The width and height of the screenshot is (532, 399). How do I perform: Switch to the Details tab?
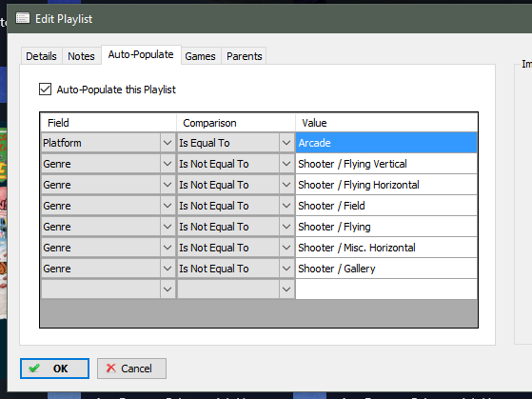click(41, 56)
